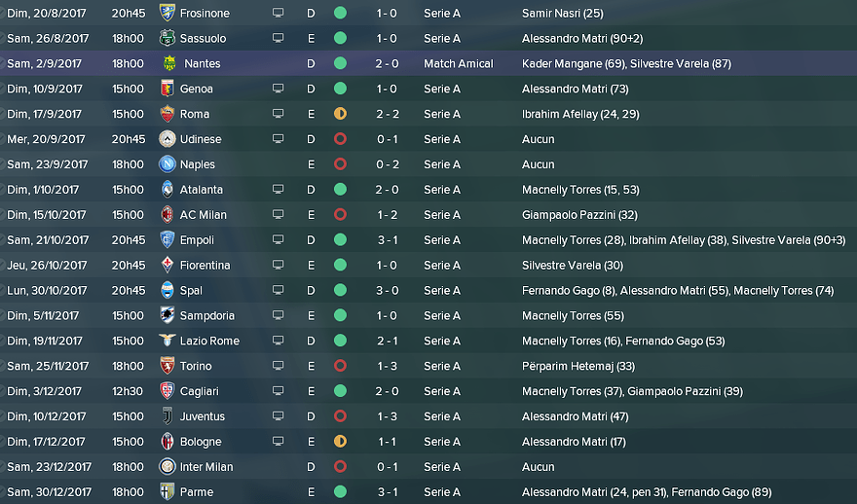
Task: View the 1 - 3 result against Juventus
Action: click(x=387, y=416)
